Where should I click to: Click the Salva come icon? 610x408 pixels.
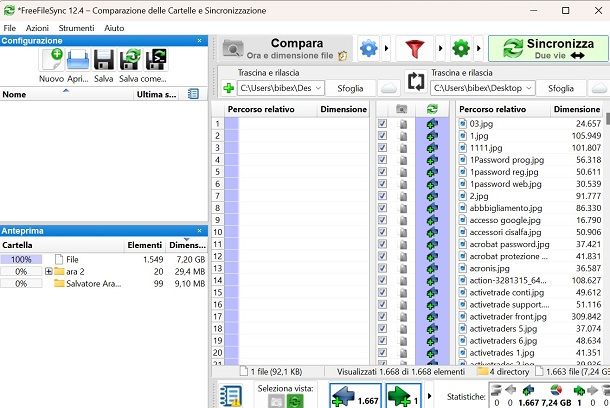point(130,60)
